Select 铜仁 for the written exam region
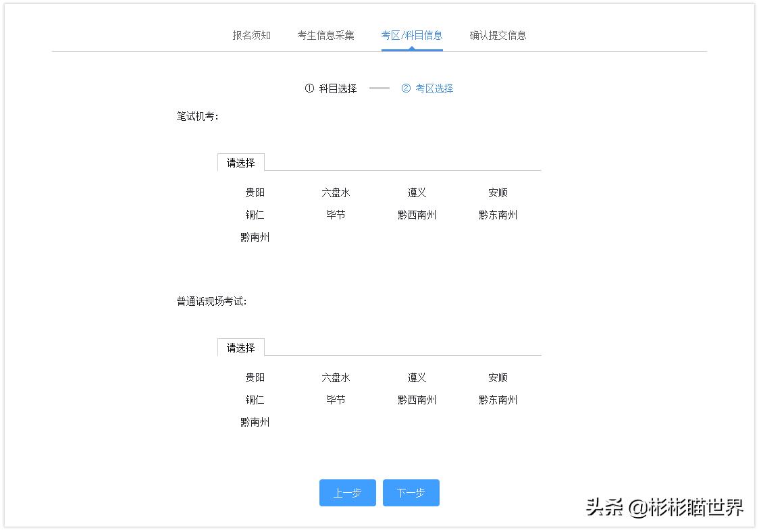The height and width of the screenshot is (532, 759). [255, 215]
